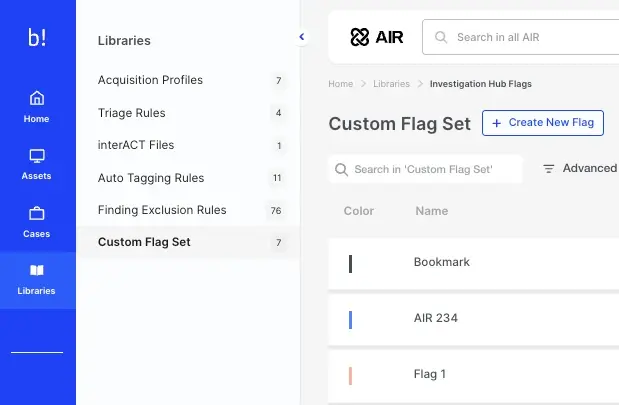619x405 pixels.
Task: Click the Advanced filter icon
Action: [x=548, y=169]
